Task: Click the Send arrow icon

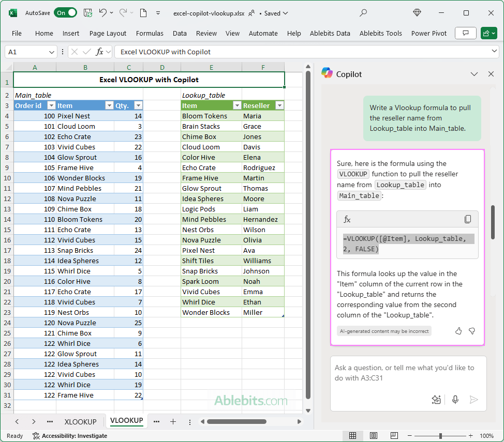Action: tap(473, 400)
